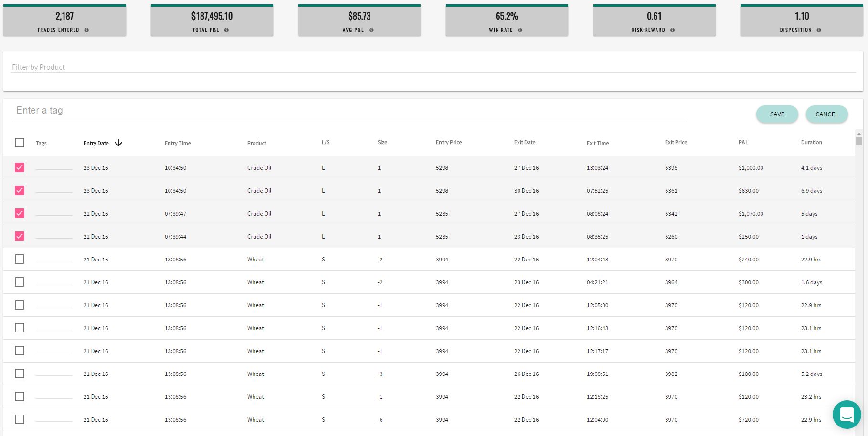868x436 pixels.
Task: Tick the select-all checkbox in header
Action: click(x=20, y=143)
